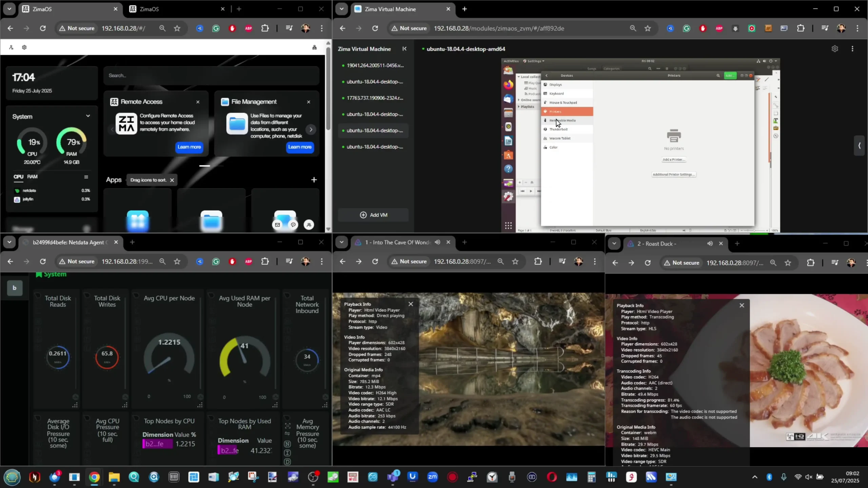
Task: Close Playback Info in Roast Duck window
Action: pyautogui.click(x=742, y=305)
